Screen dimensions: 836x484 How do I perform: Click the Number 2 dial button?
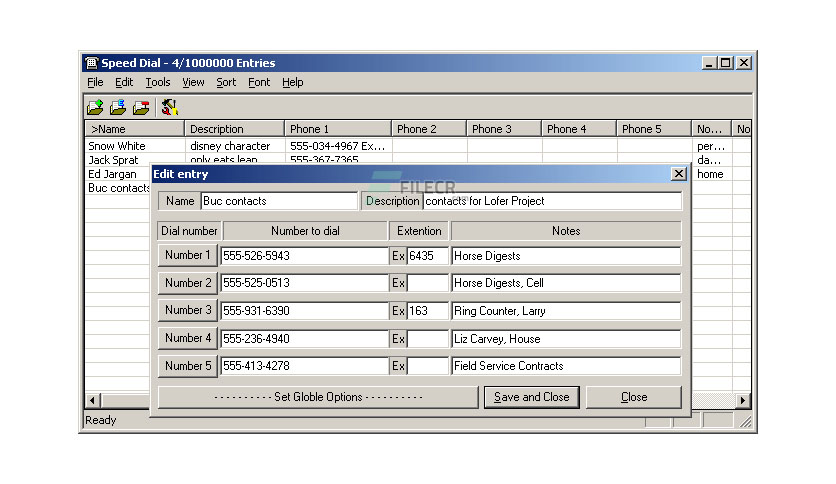(188, 283)
